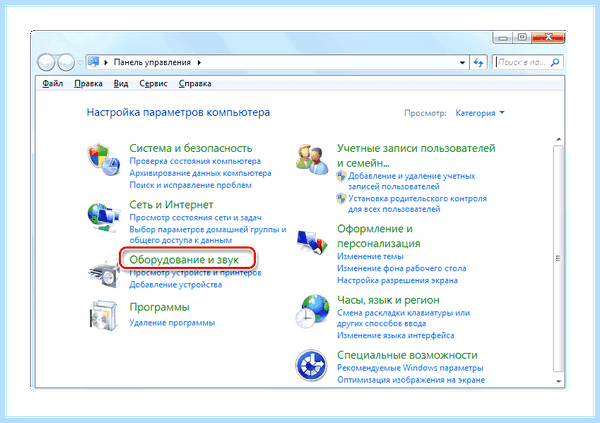Viewport: 600px width, 423px height.
Task: Click the Back navigation button
Action: click(46, 62)
